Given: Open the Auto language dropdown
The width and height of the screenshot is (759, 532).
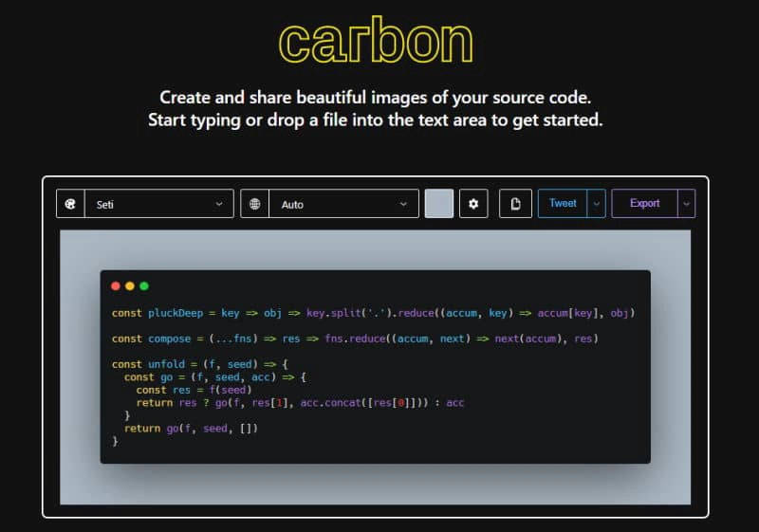Looking at the screenshot, I should pos(343,204).
